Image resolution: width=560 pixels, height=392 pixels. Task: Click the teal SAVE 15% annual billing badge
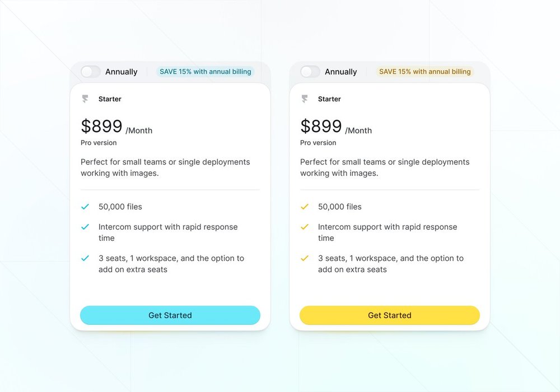[205, 72]
